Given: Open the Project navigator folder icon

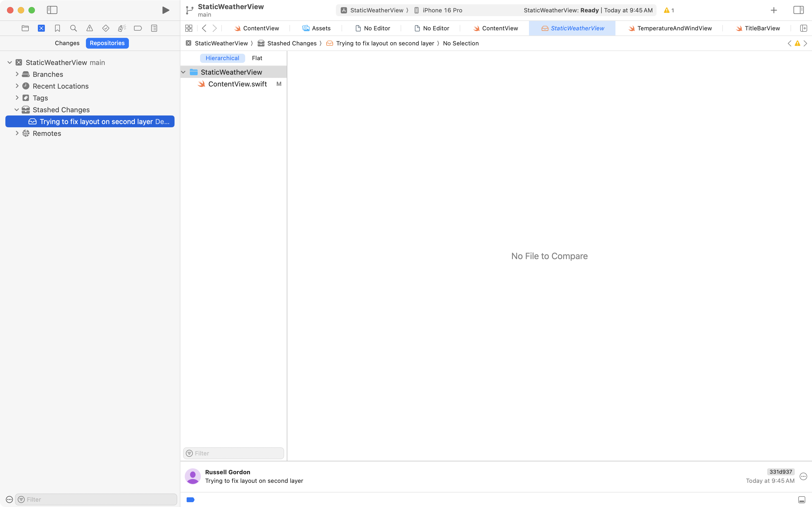Looking at the screenshot, I should tap(25, 28).
